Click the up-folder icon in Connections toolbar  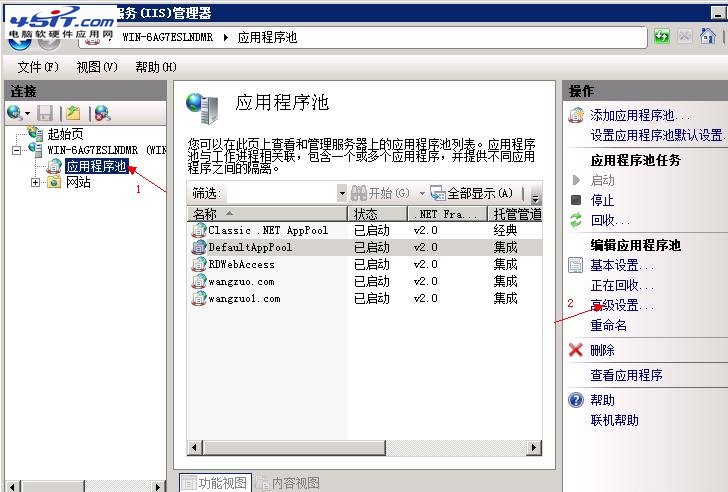click(x=73, y=113)
